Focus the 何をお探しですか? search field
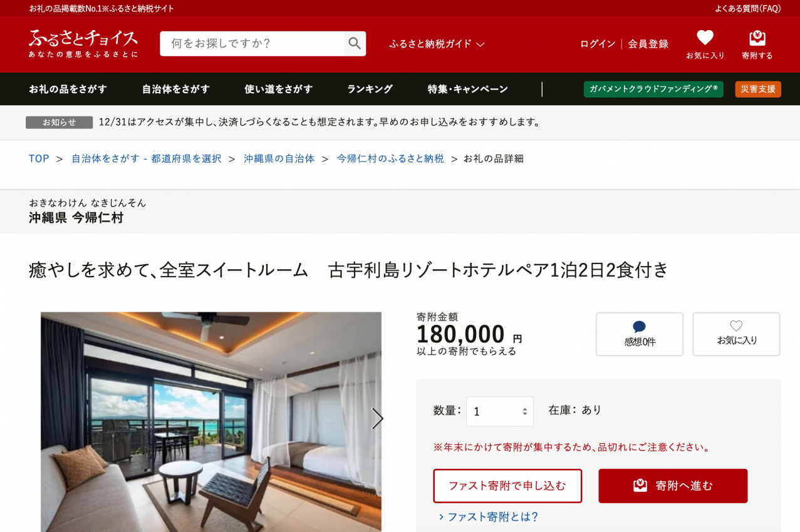800x532 pixels. [x=252, y=43]
